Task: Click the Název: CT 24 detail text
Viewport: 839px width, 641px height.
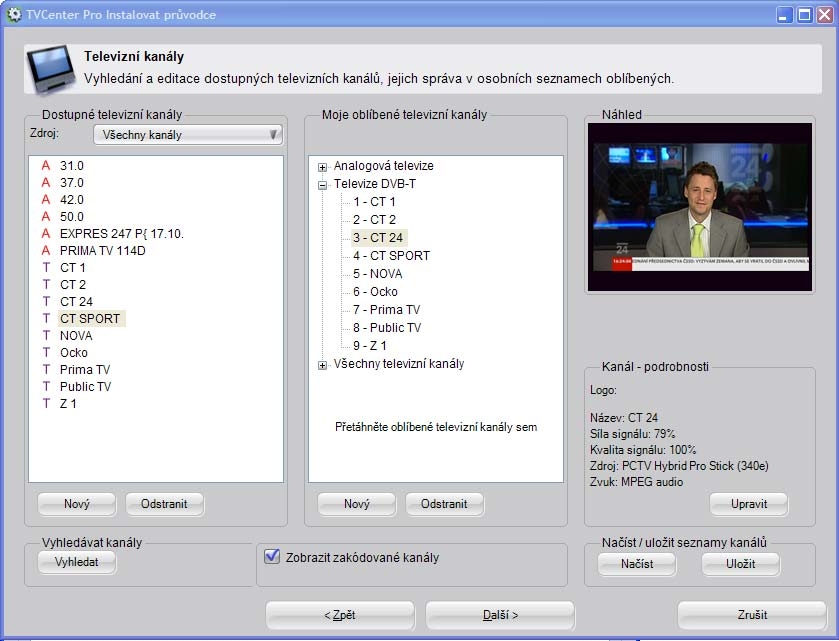Action: pos(624,418)
